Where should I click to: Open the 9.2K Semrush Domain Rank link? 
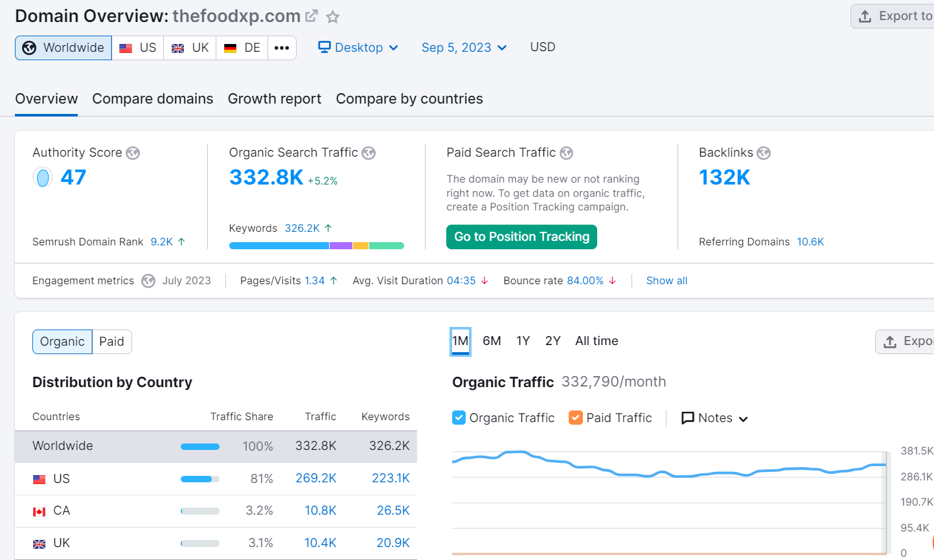(x=162, y=242)
